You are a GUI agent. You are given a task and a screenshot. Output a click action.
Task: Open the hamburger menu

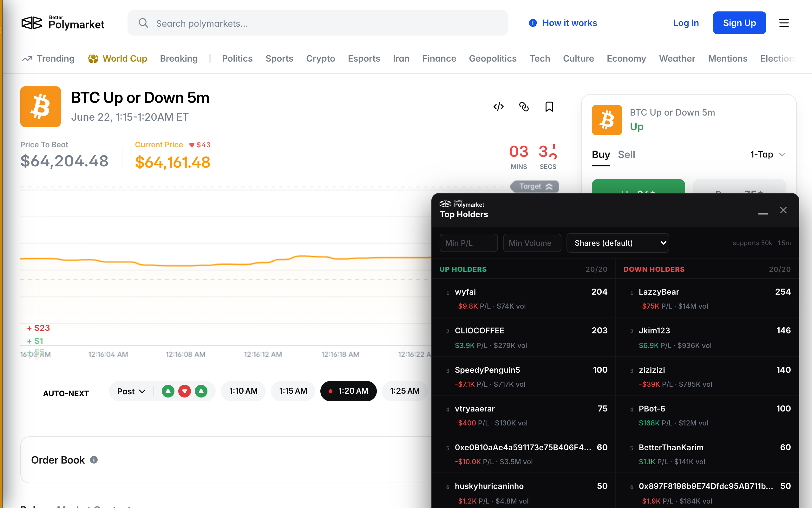coord(784,23)
